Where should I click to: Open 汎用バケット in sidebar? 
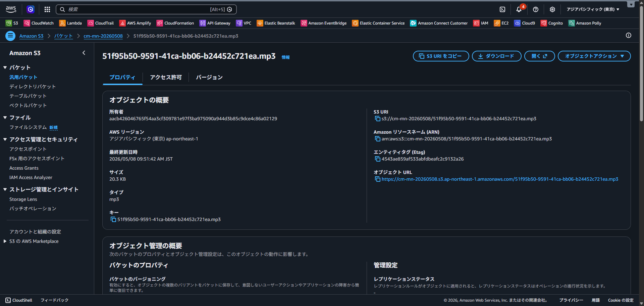(x=23, y=77)
